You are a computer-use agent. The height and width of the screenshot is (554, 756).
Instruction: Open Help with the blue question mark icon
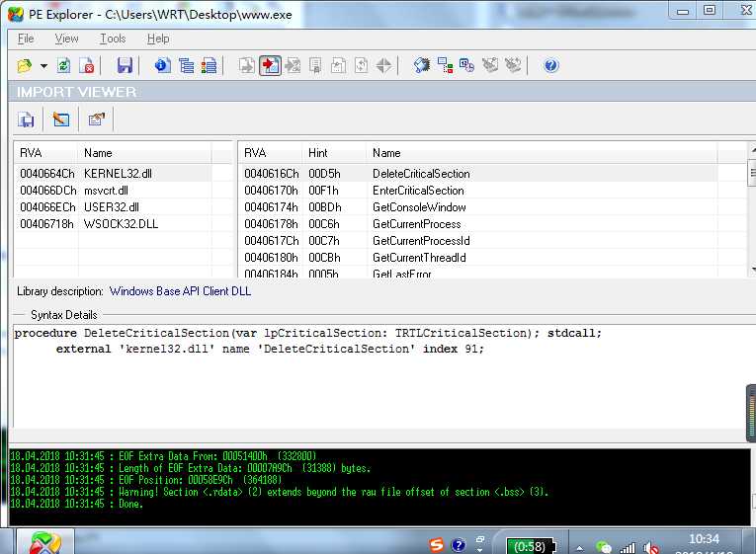click(x=551, y=65)
